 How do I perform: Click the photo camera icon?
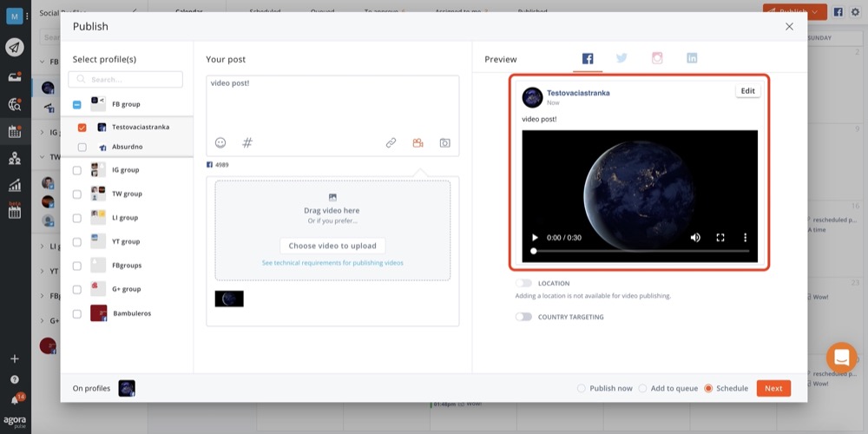444,142
